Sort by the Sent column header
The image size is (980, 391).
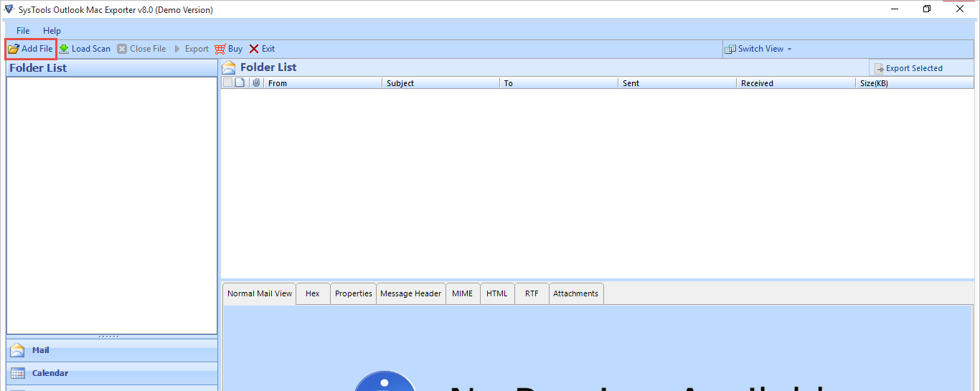pyautogui.click(x=677, y=83)
